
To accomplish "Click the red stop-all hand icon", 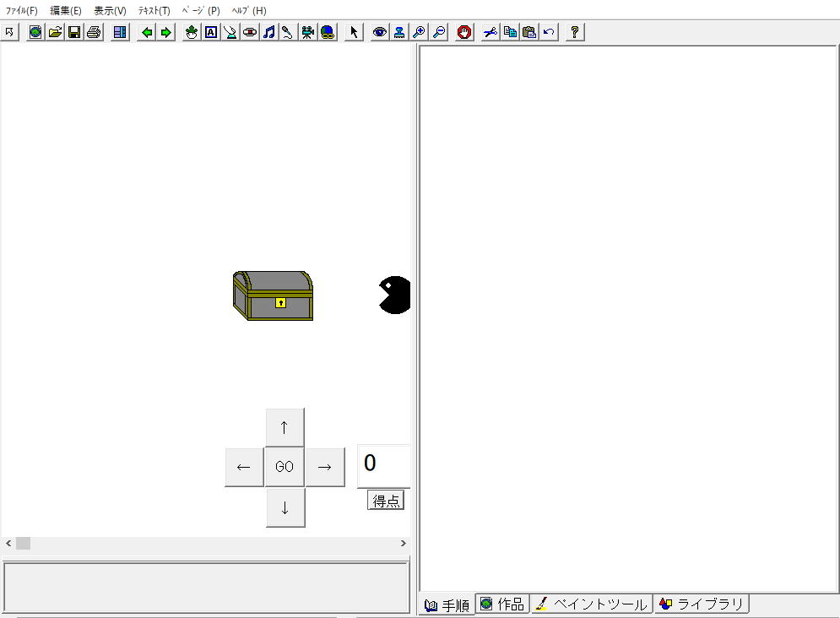I will coord(464,32).
